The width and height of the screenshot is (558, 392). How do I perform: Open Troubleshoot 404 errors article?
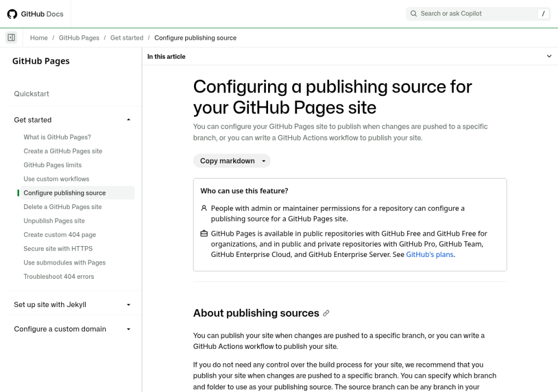(x=59, y=276)
